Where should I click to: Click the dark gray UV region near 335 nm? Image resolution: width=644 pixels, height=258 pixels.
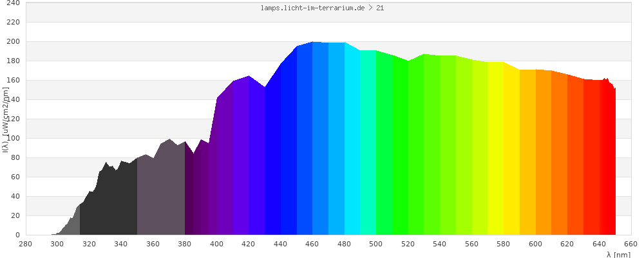tap(113, 206)
